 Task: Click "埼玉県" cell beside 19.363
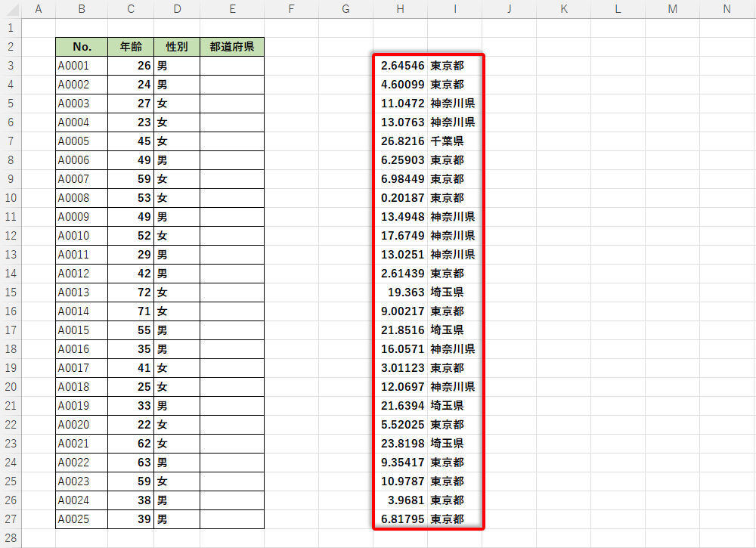point(454,292)
